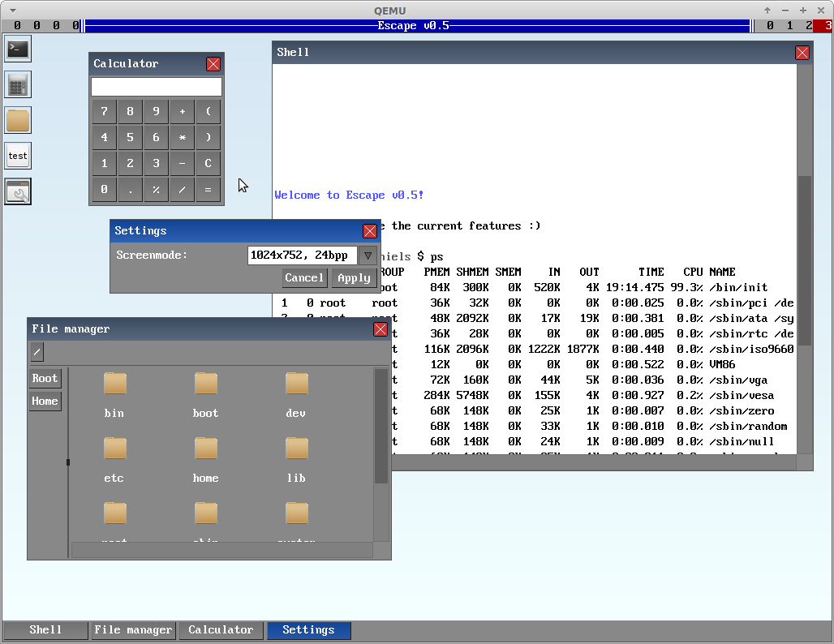
Task: Click the Calculator open parenthesis key
Action: point(208,111)
